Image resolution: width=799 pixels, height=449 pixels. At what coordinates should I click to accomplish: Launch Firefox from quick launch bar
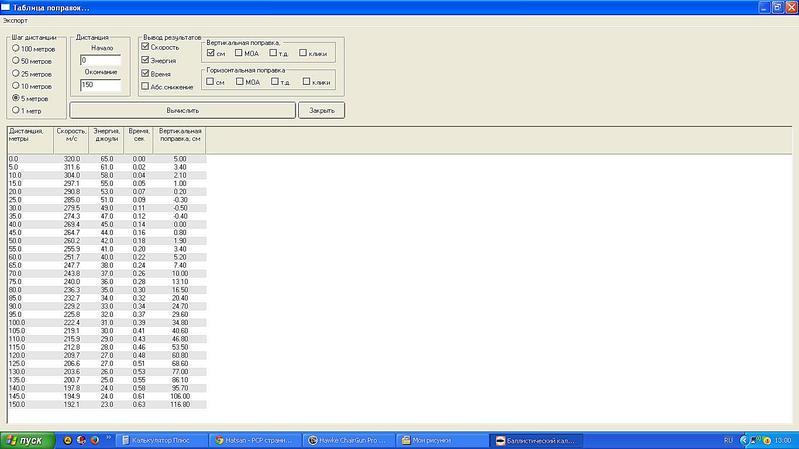point(95,440)
